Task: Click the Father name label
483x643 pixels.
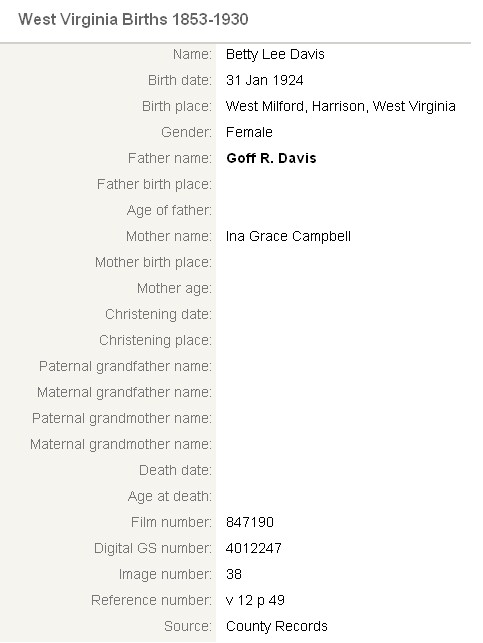Action: tap(170, 158)
